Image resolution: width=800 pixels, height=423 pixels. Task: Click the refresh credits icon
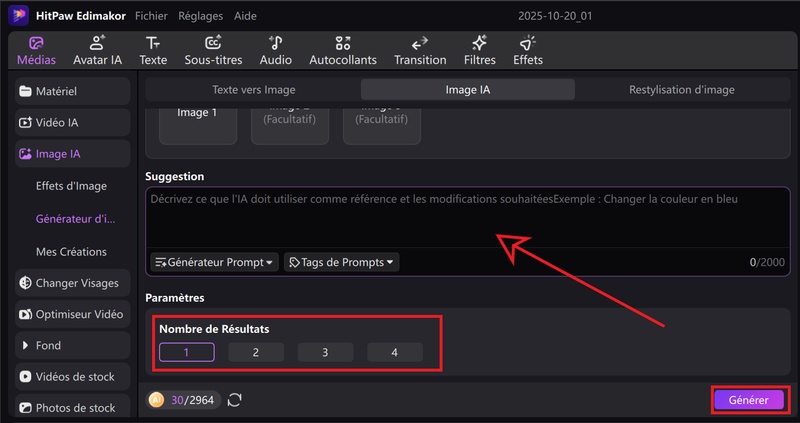235,400
